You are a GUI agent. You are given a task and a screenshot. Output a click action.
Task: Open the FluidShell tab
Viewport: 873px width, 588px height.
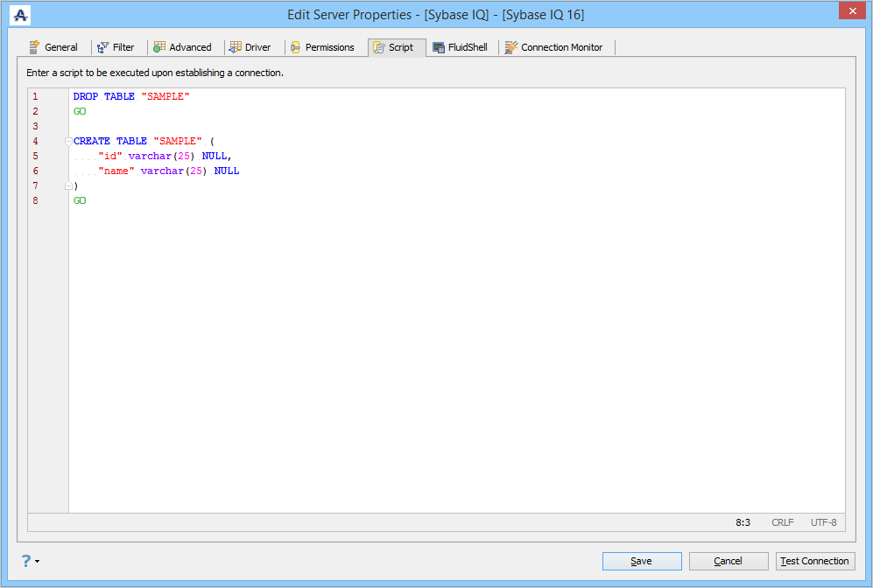pos(461,47)
